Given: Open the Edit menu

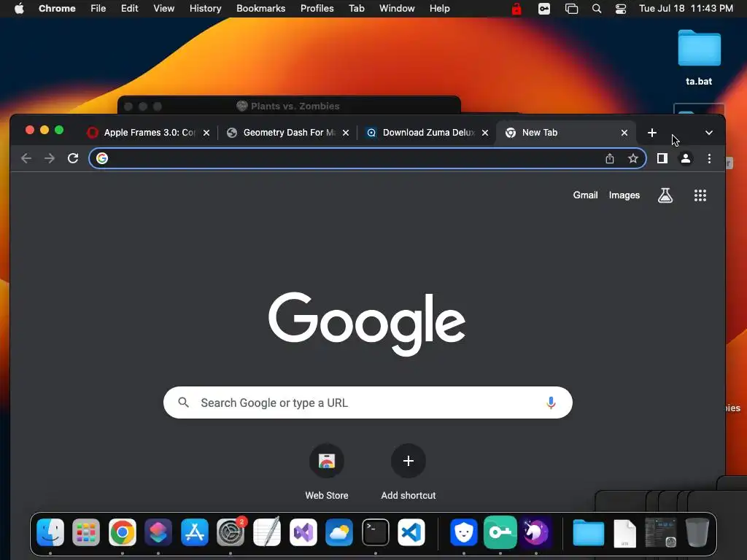Looking at the screenshot, I should [x=129, y=9].
